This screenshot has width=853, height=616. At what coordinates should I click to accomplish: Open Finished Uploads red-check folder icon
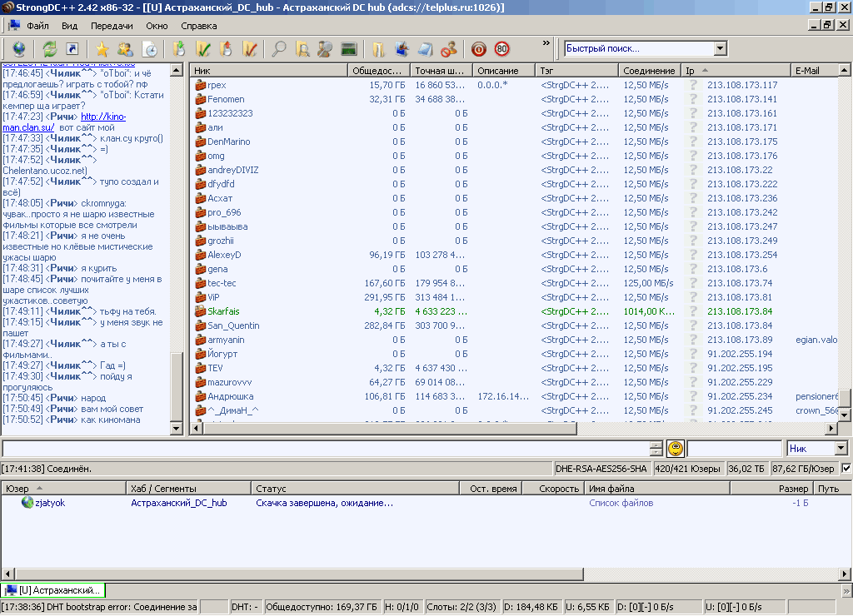250,49
